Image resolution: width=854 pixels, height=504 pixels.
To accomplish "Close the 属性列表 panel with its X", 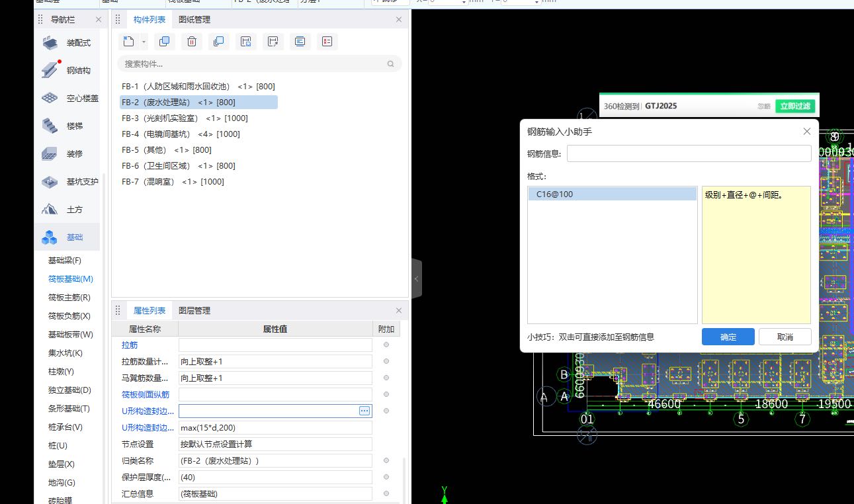I will [399, 311].
